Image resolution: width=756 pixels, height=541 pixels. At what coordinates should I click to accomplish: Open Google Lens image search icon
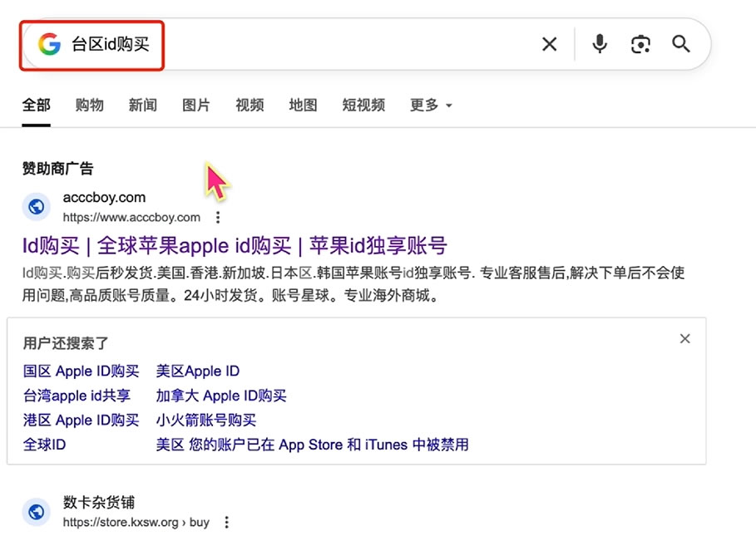point(640,44)
